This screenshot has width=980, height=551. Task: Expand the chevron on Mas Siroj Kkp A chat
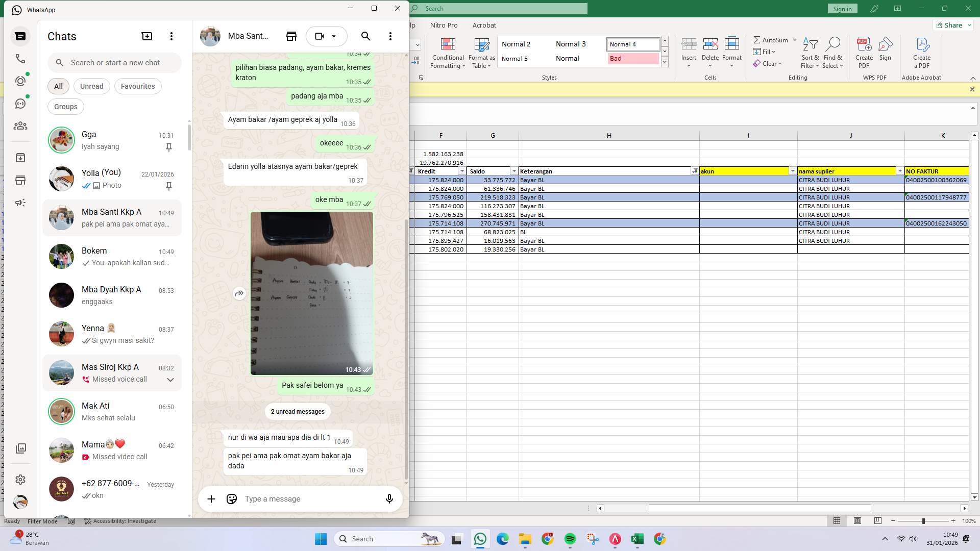click(x=170, y=380)
